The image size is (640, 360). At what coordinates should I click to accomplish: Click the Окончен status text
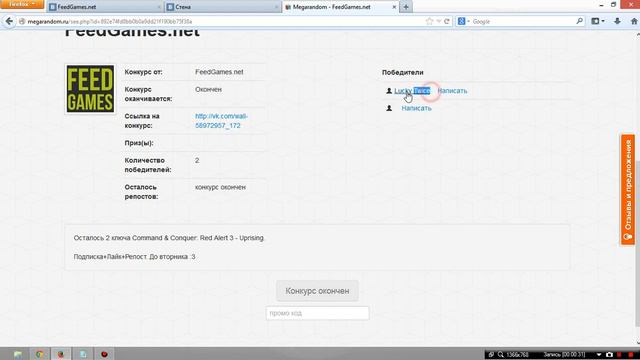[x=208, y=89]
